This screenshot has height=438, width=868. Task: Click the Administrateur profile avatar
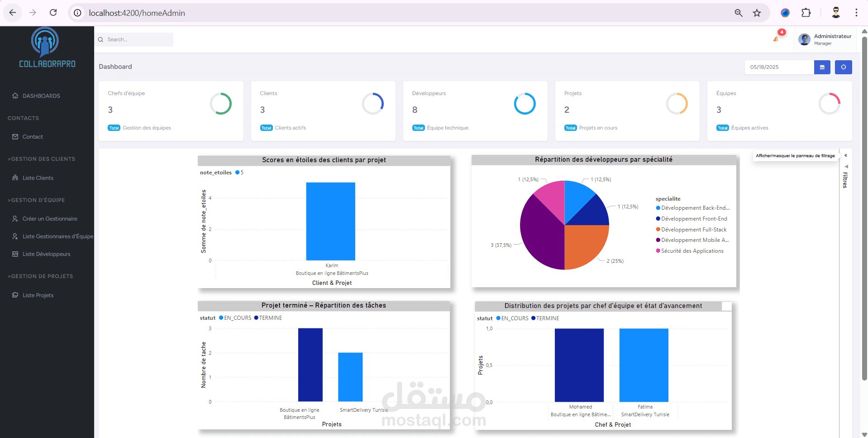804,39
